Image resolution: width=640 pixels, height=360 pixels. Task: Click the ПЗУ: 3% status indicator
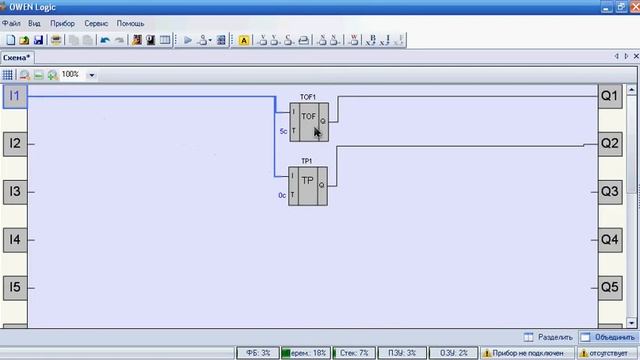click(402, 353)
